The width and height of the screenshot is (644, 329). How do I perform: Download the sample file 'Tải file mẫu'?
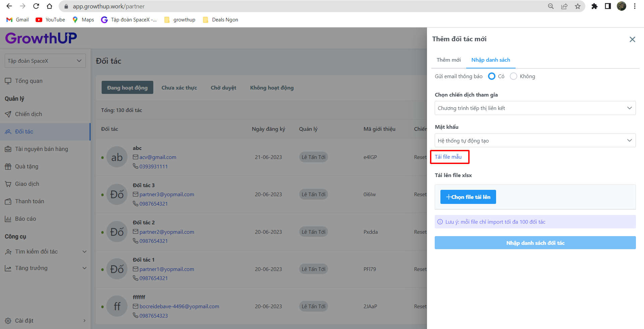point(448,157)
